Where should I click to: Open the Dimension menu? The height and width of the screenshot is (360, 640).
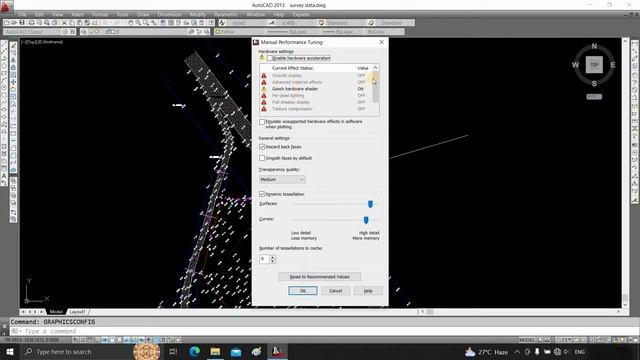[x=169, y=14]
